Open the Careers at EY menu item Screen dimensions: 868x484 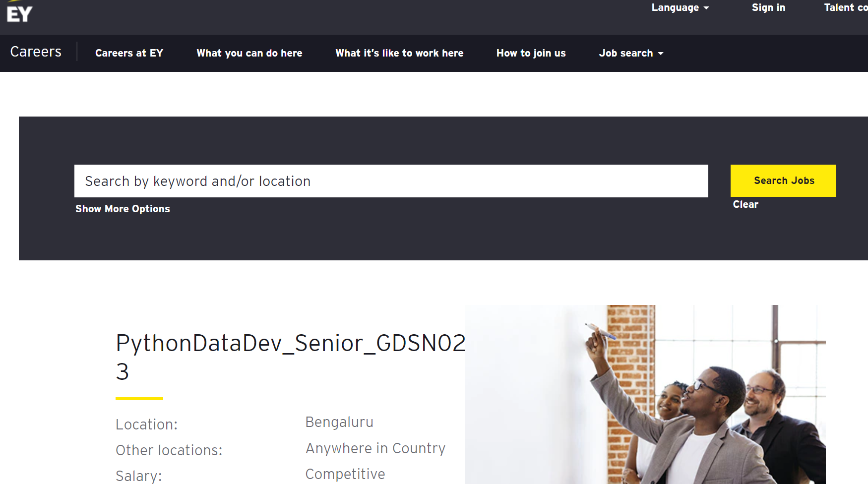click(x=129, y=53)
